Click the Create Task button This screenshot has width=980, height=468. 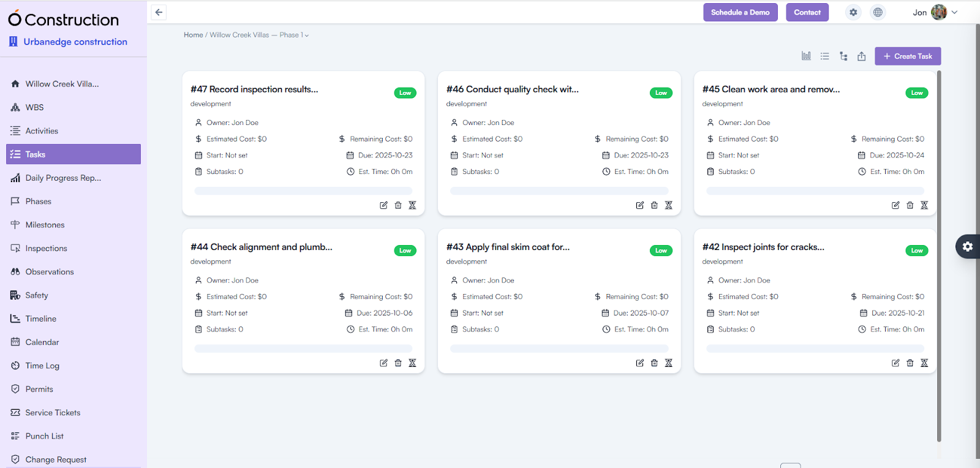click(x=908, y=56)
